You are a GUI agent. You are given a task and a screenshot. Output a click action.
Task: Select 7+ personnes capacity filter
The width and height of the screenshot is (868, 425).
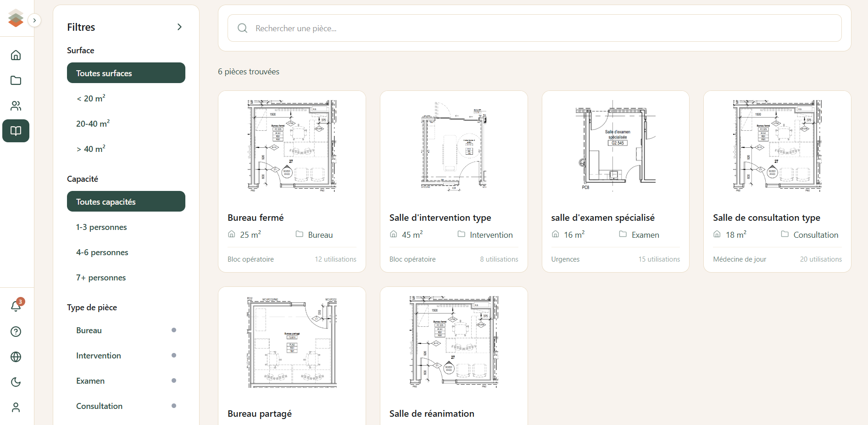tap(126, 277)
